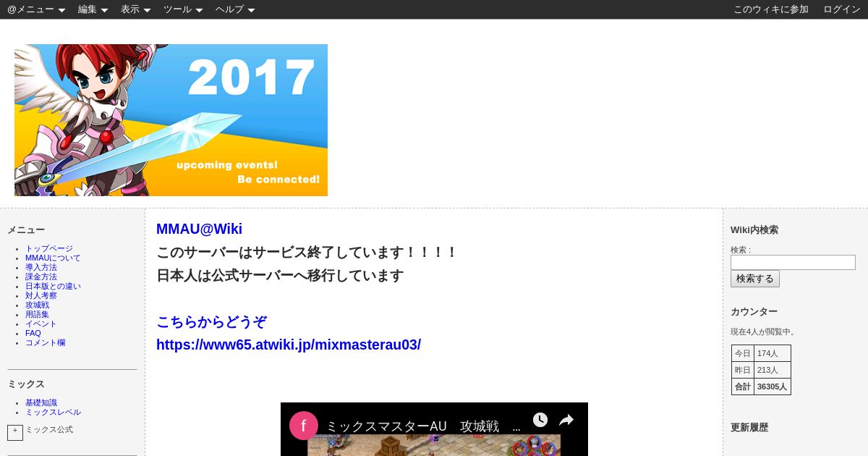Click the 36305人 total counter cell
Viewport: 868px width, 456px height.
(772, 387)
